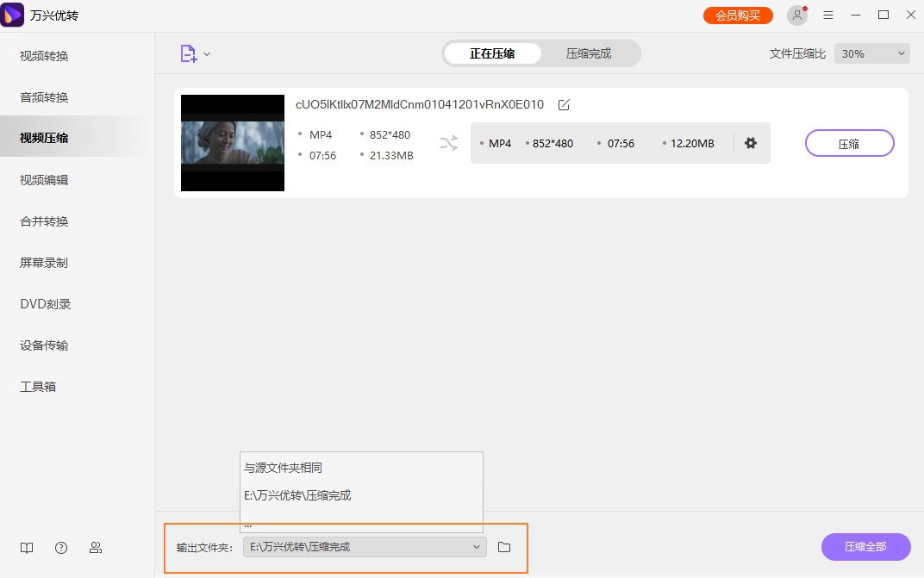Open the user guide book icon

pos(26,547)
